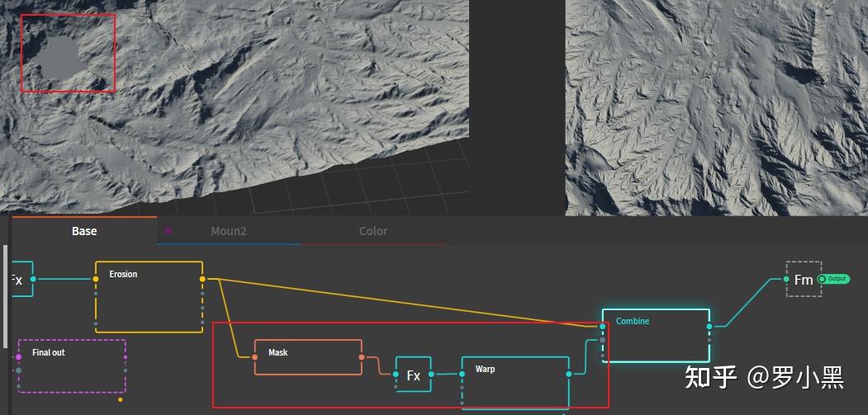This screenshot has width=868, height=415.
Task: Select the Erosion node
Action: [149, 297]
